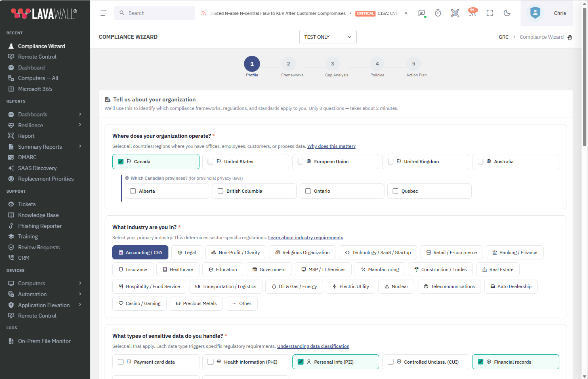
Task: Expand Computers submenu under Devices
Action: pos(80,283)
